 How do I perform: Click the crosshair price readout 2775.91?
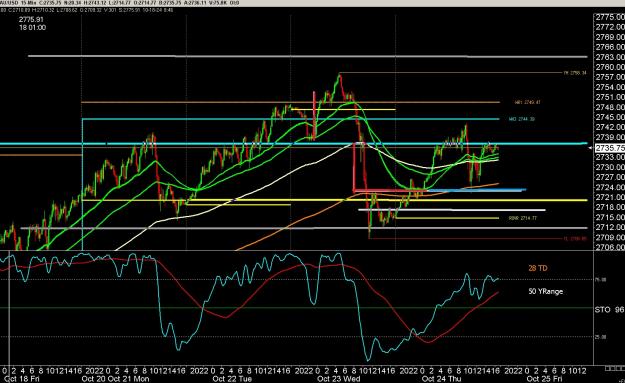point(31,20)
